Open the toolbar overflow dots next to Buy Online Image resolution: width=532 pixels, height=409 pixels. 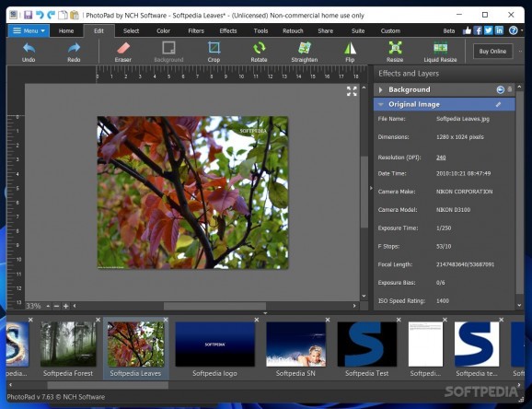coord(520,52)
